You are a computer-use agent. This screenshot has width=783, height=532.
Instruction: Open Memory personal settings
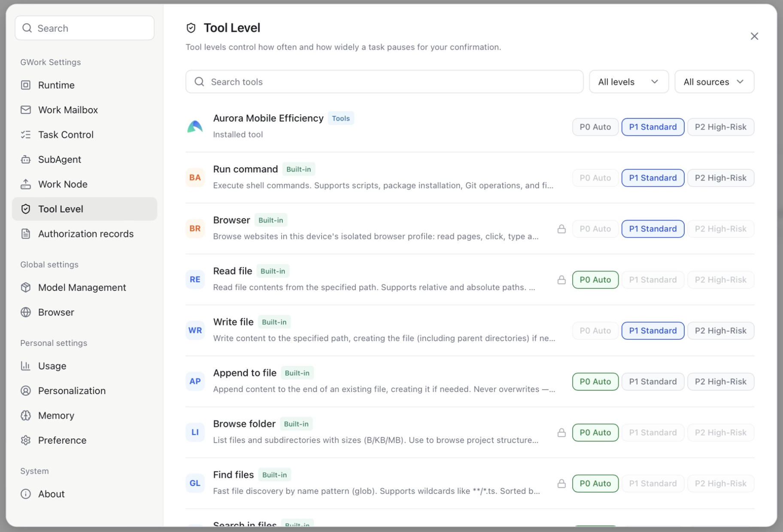click(x=85, y=415)
